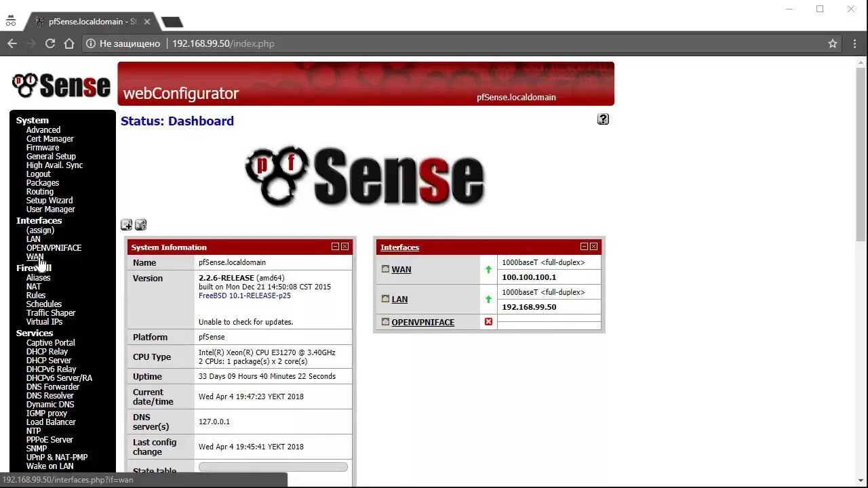Open Dynamic DNS service
The width and height of the screenshot is (868, 488).
point(50,405)
